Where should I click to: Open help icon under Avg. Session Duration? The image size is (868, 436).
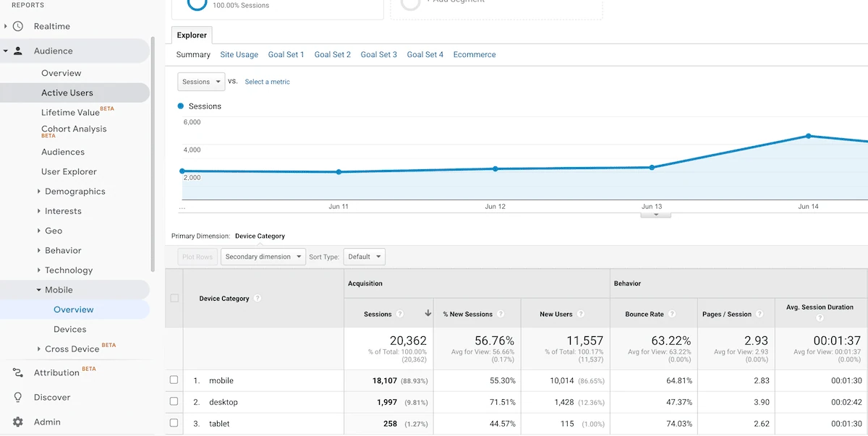tap(820, 318)
